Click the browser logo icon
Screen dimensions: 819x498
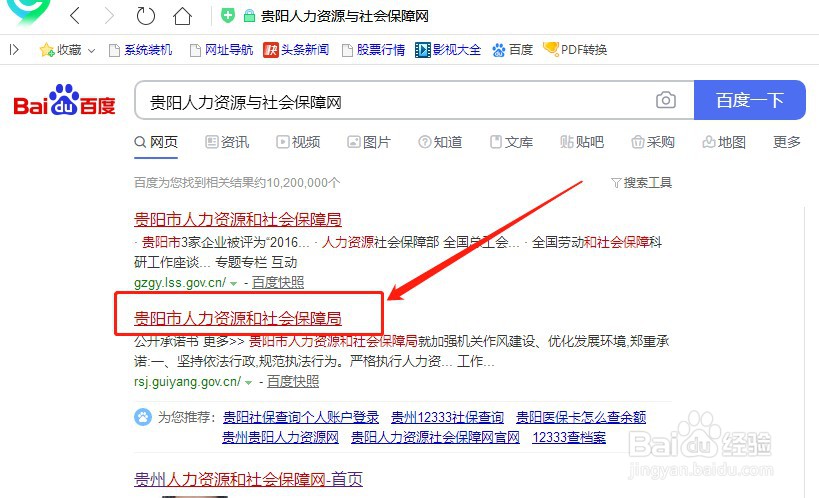(x=29, y=11)
